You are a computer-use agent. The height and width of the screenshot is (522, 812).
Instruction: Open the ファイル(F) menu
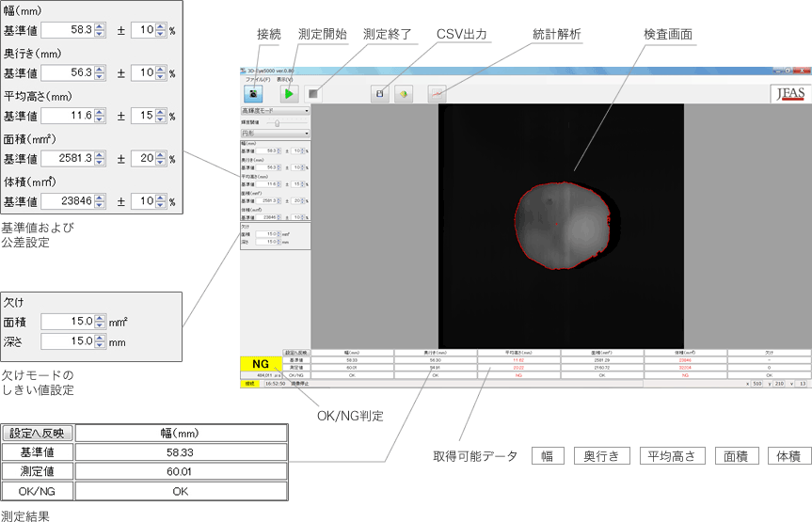(258, 80)
